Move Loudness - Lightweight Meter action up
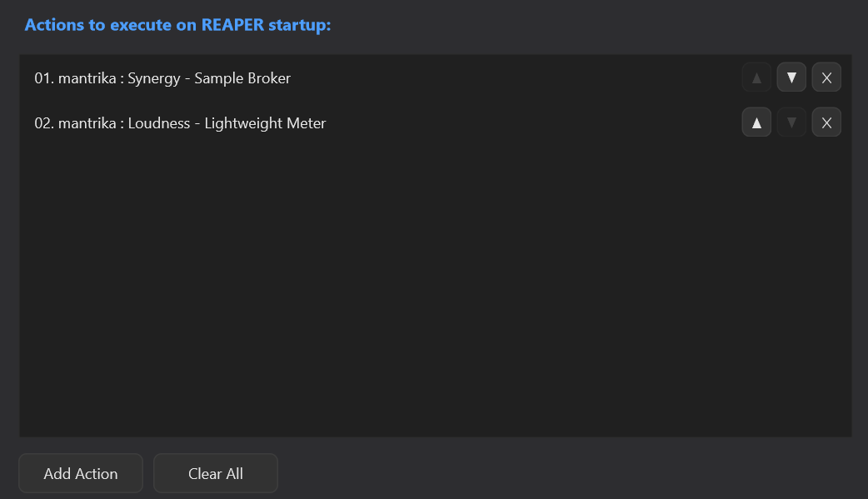 (x=756, y=122)
